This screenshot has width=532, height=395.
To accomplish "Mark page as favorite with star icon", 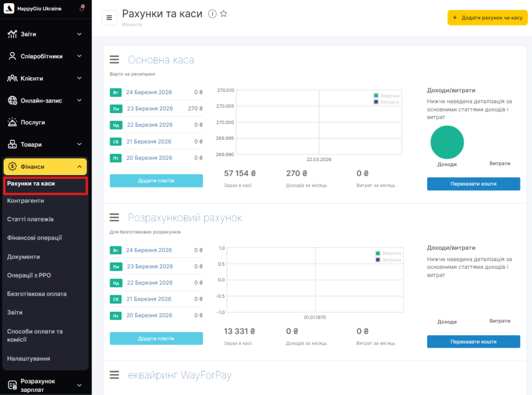I will click(223, 14).
